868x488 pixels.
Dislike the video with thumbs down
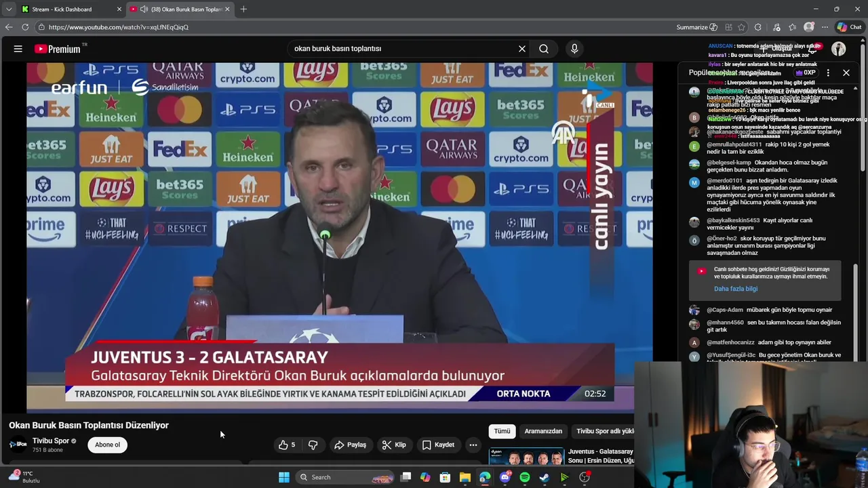[313, 445]
